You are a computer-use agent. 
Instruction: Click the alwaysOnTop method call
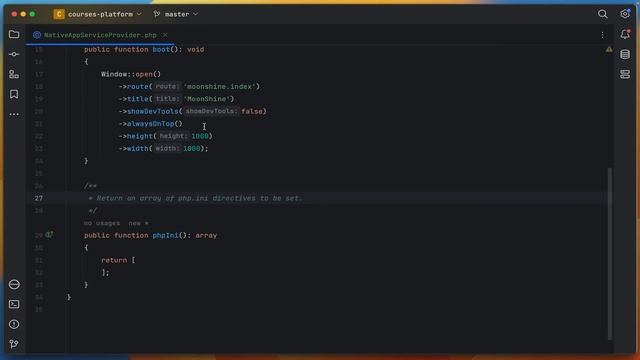(151, 124)
